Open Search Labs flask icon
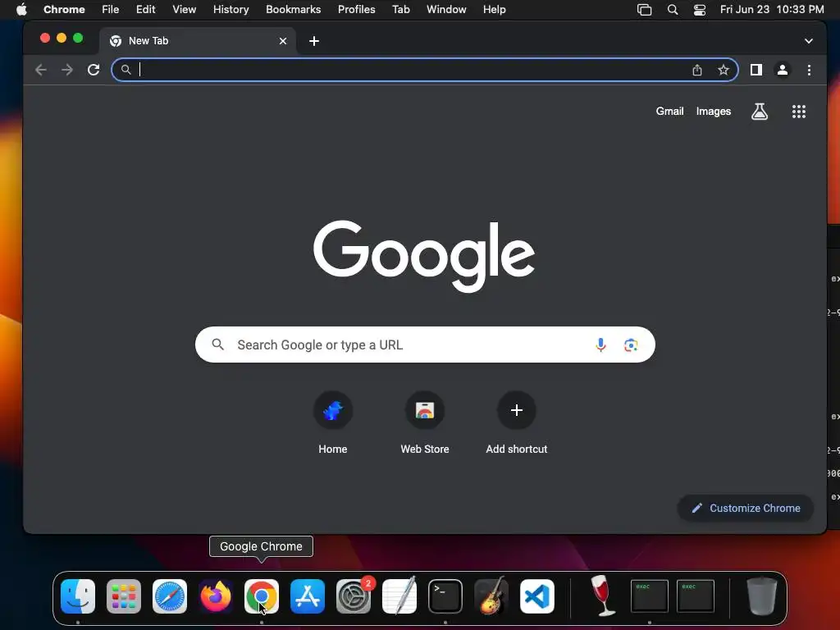This screenshot has width=840, height=630. 760,112
